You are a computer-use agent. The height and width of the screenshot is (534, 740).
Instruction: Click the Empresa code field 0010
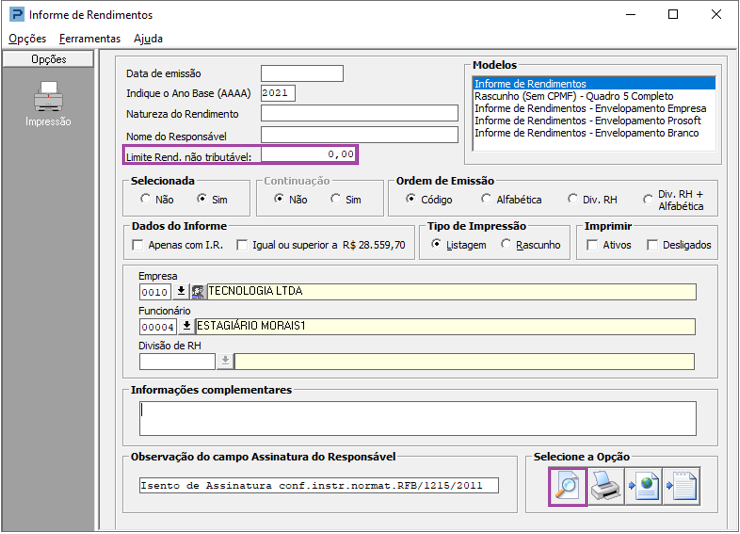click(x=155, y=292)
